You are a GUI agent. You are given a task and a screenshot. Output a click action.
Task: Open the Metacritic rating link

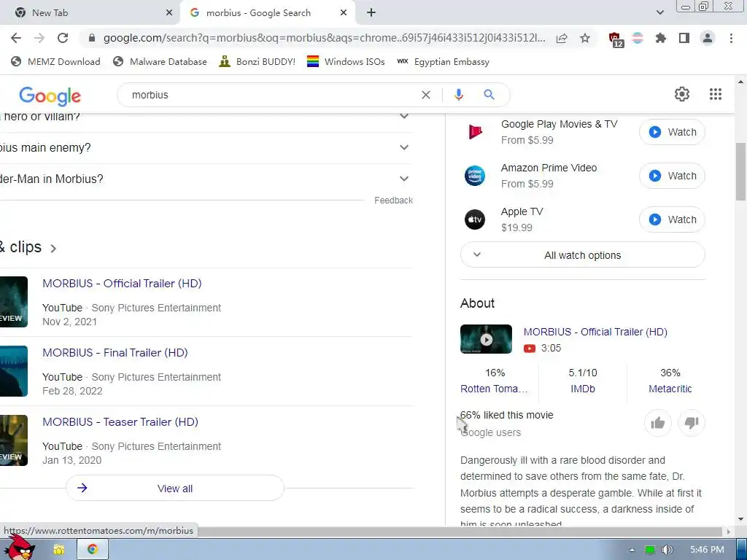[x=670, y=389]
